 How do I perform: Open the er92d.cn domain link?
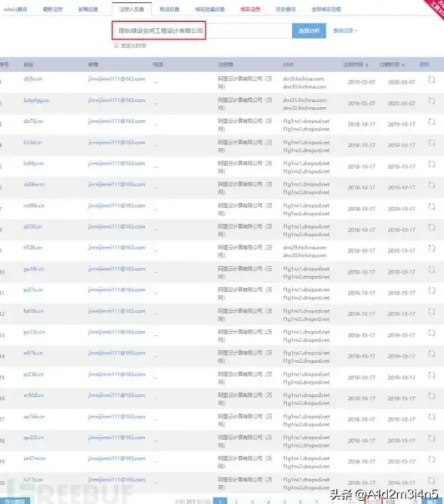[34, 395]
